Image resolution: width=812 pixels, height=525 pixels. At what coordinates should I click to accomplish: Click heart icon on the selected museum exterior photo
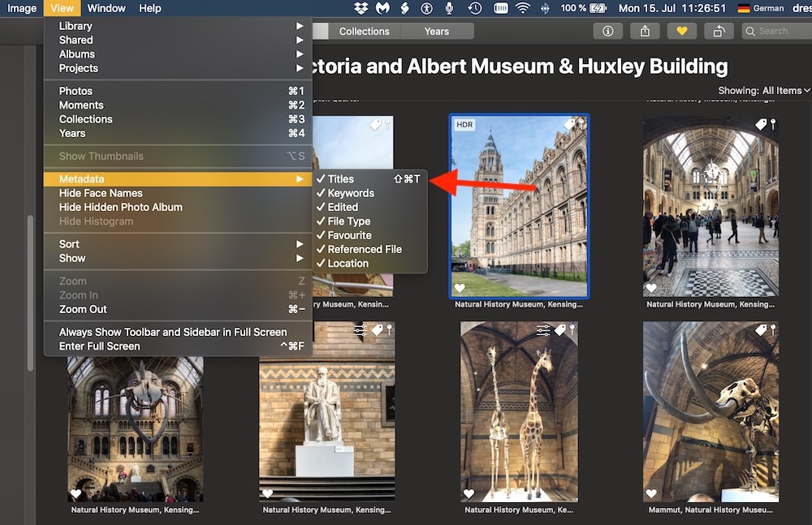pyautogui.click(x=460, y=288)
